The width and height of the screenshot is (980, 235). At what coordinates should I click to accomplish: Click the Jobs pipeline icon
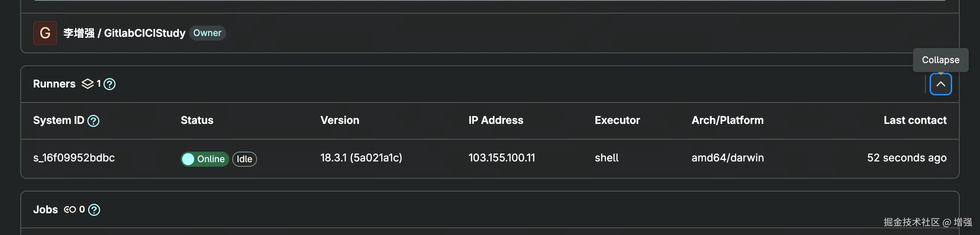(70, 209)
